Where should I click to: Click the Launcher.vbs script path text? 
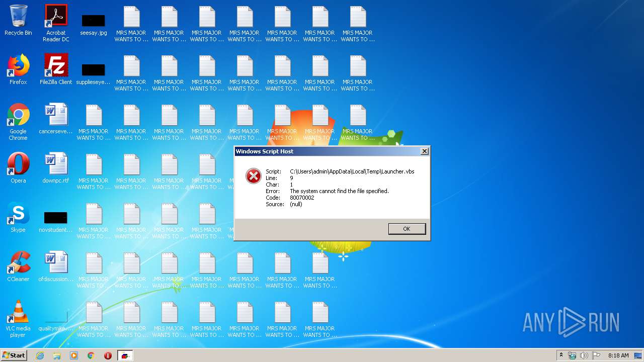coord(352,171)
